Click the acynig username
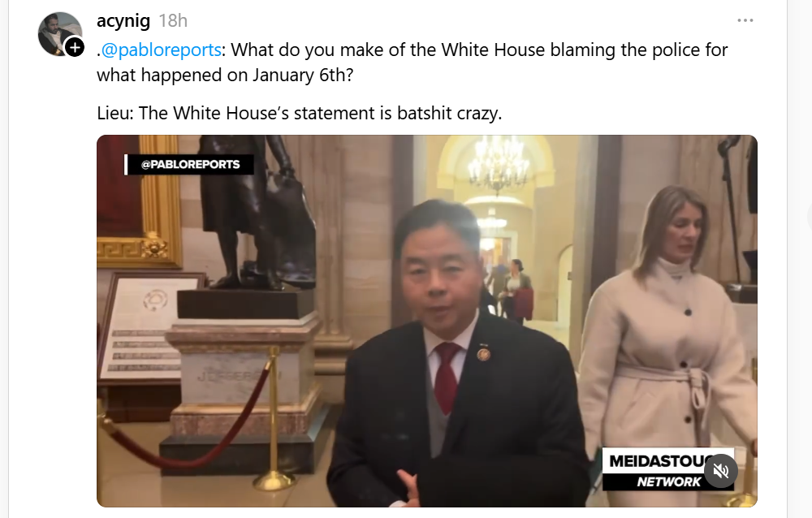This screenshot has height=518, width=812. point(123,21)
